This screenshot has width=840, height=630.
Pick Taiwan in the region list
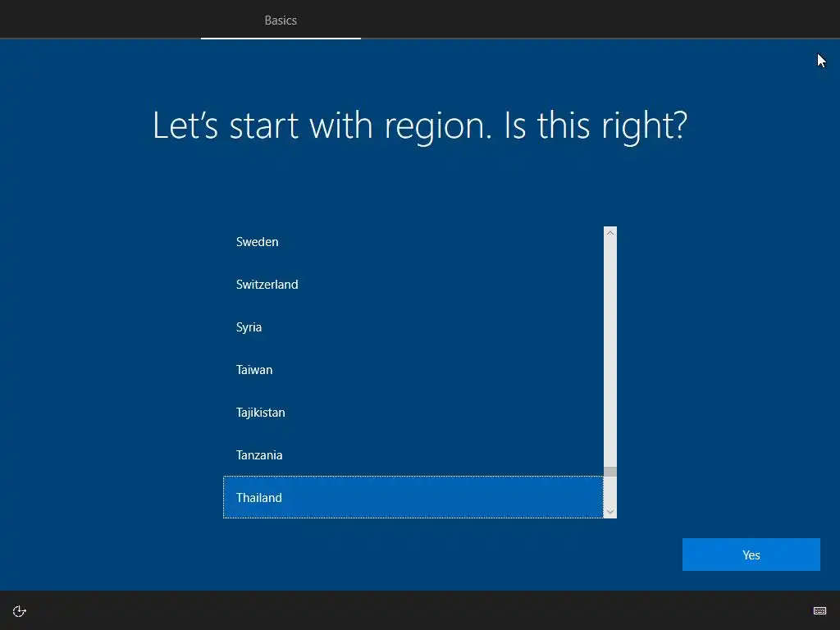pyautogui.click(x=413, y=370)
